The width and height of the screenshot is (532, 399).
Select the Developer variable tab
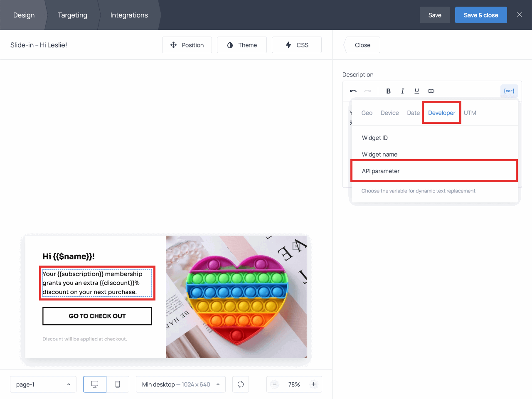pos(441,113)
